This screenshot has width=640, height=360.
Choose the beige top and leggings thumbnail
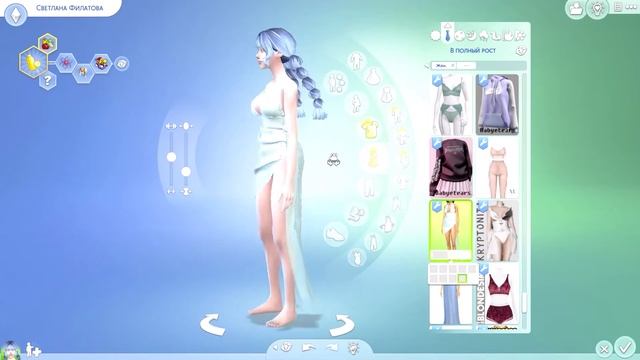click(497, 167)
